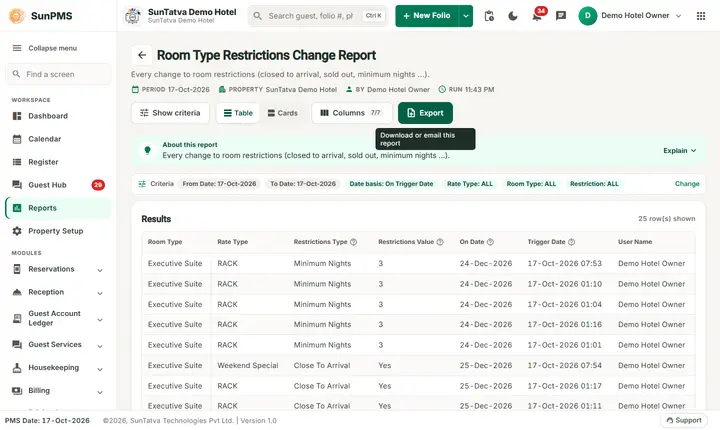The width and height of the screenshot is (720, 430).
Task: Click the Reception bell icon in sidebar
Action: [x=17, y=292]
